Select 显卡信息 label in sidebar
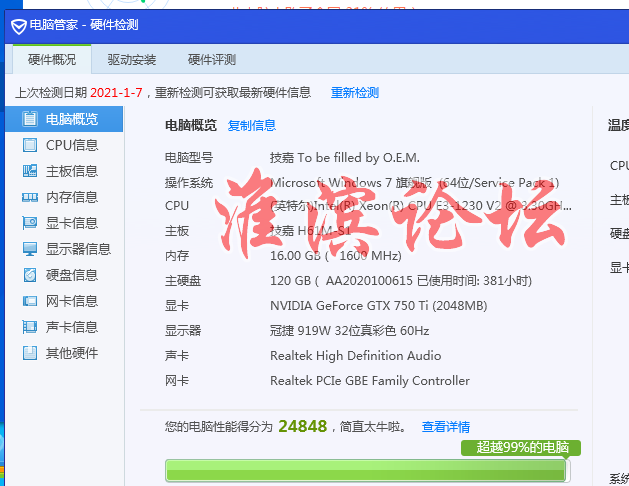The image size is (629, 486). [x=72, y=223]
